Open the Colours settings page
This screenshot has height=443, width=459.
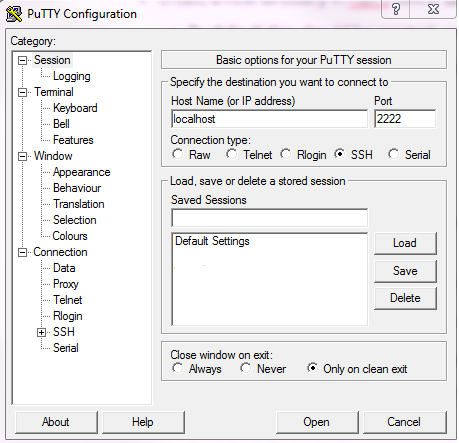point(70,236)
